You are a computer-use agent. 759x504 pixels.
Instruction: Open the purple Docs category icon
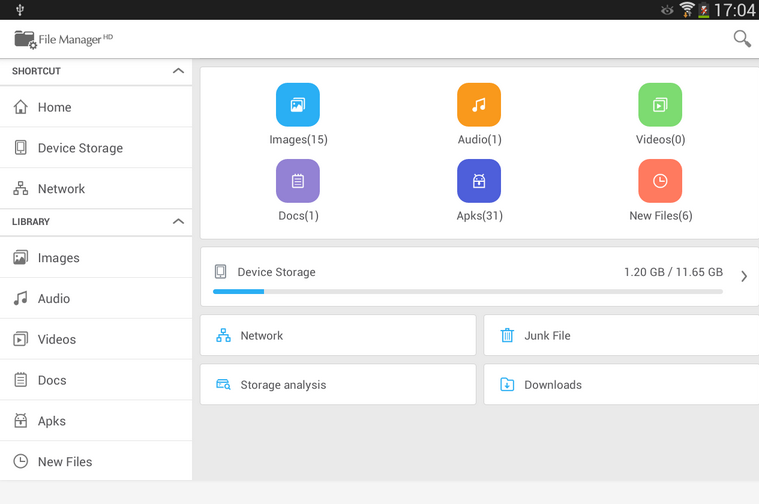(298, 181)
